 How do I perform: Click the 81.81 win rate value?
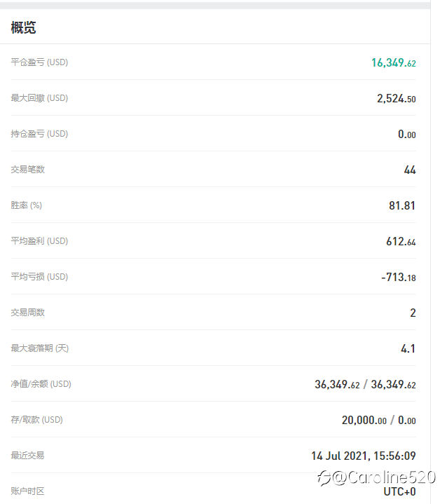coord(402,205)
